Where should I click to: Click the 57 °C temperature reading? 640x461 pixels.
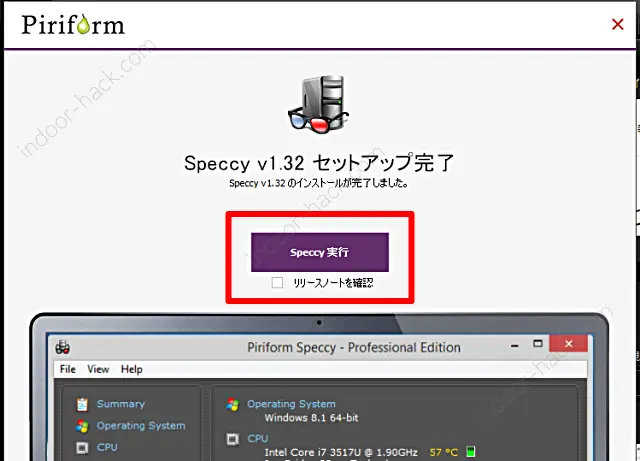click(444, 452)
